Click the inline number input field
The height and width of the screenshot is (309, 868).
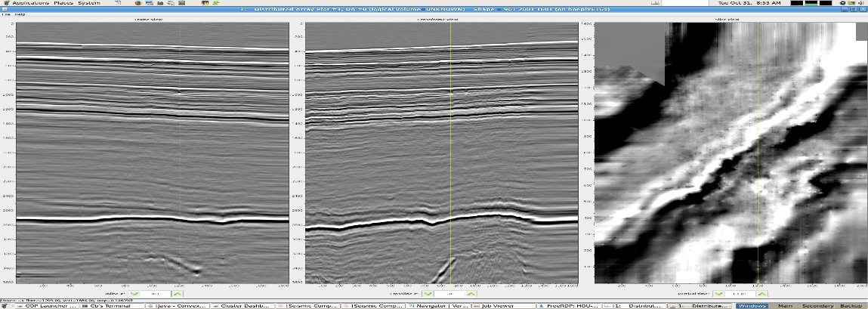pos(155,293)
